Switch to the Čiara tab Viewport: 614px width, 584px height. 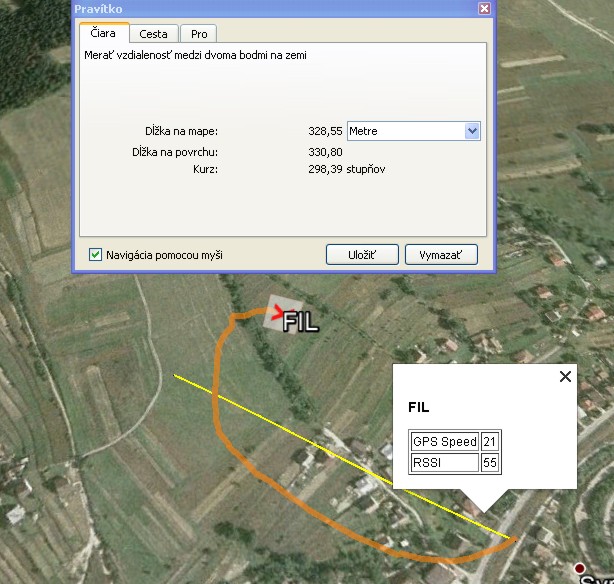pos(104,33)
